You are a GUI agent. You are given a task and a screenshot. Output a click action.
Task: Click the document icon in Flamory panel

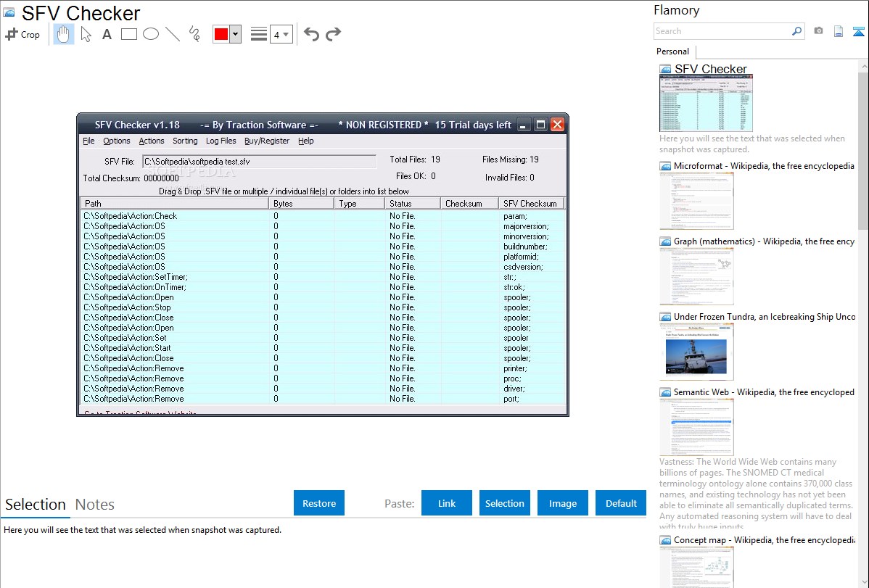[839, 31]
